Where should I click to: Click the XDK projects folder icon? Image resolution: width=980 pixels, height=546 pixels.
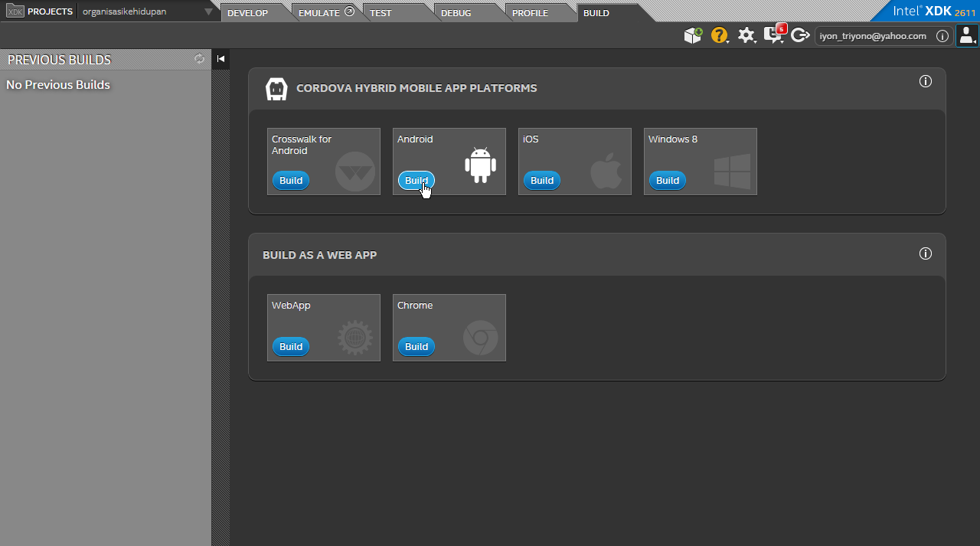pyautogui.click(x=15, y=11)
